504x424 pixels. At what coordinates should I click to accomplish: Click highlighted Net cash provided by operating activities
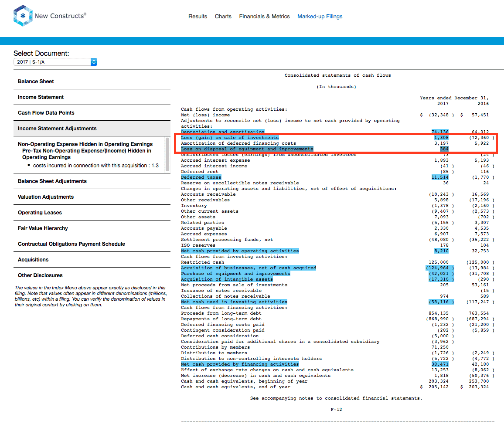(x=240, y=251)
